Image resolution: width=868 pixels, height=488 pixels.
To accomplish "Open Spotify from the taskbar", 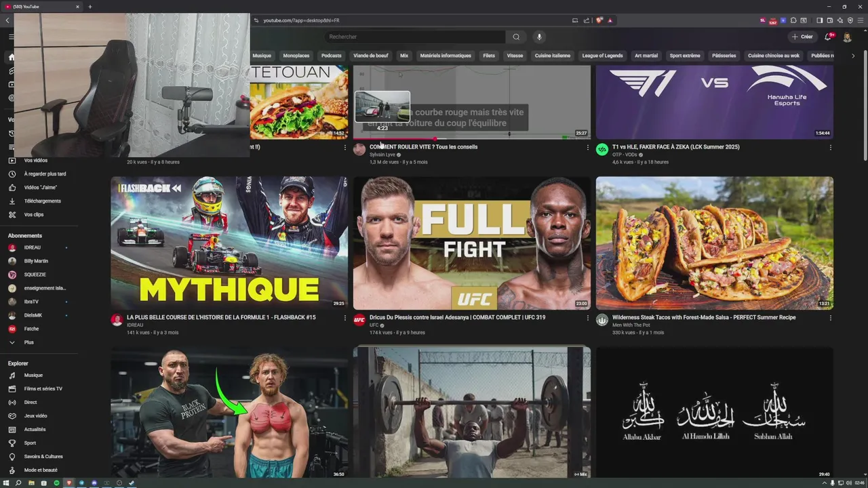I will (x=56, y=483).
